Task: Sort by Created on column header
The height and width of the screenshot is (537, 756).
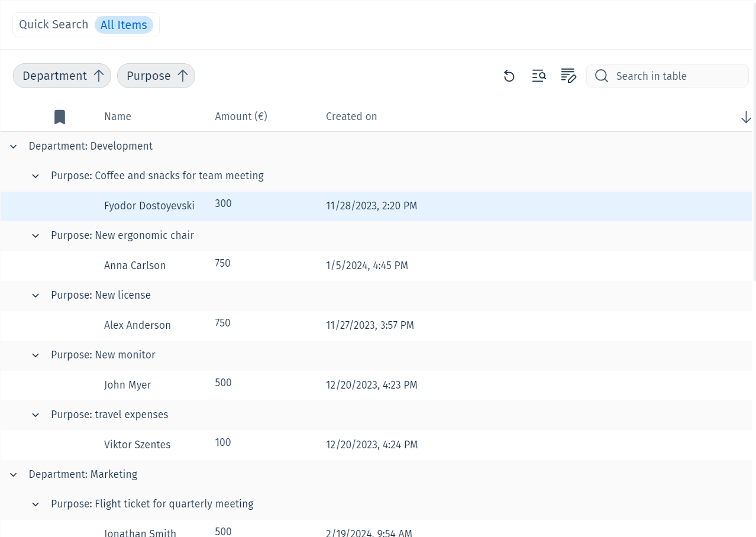Action: click(x=351, y=117)
